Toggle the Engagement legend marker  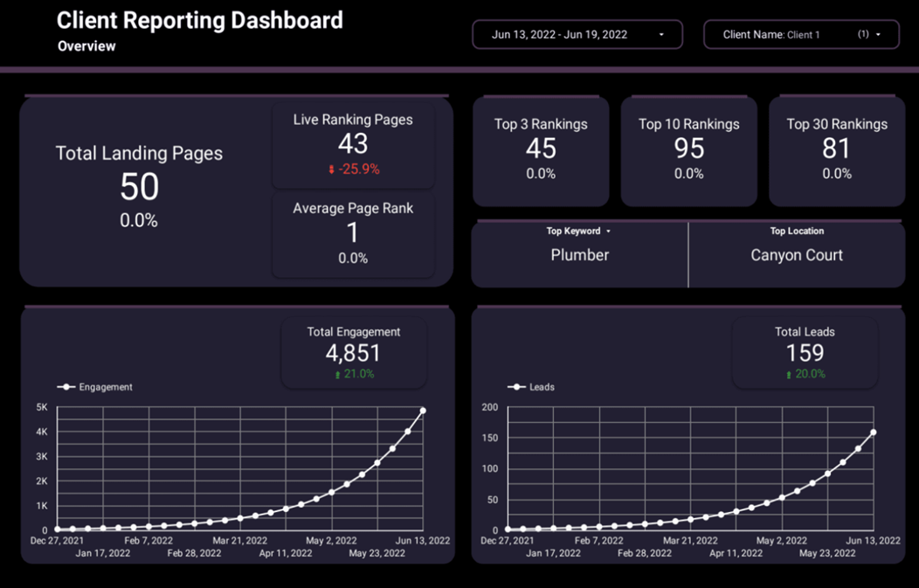(66, 387)
